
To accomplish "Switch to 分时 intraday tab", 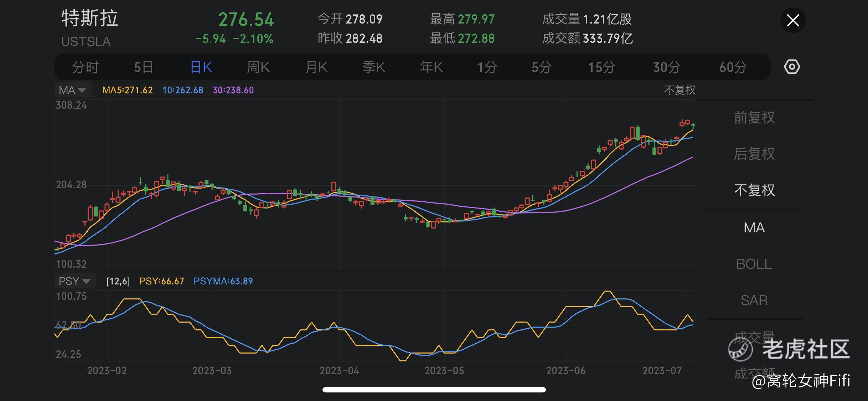I will [85, 67].
